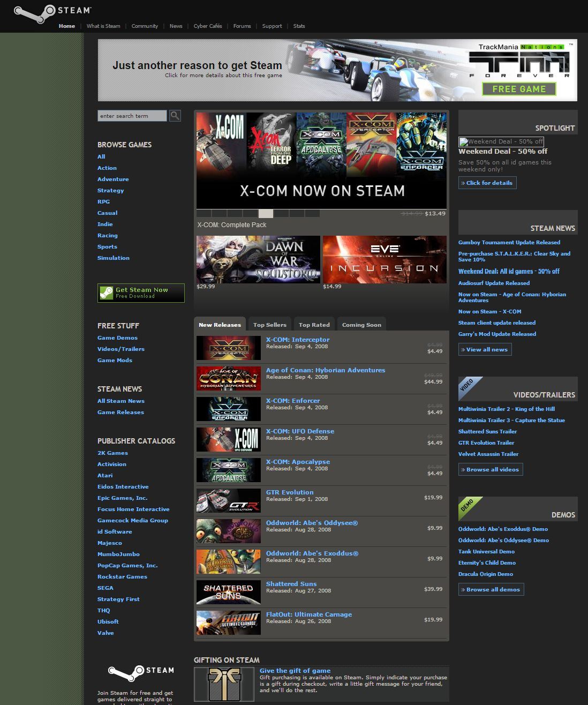Image resolution: width=588 pixels, height=705 pixels.
Task: Click the search magnifier button
Action: [175, 116]
